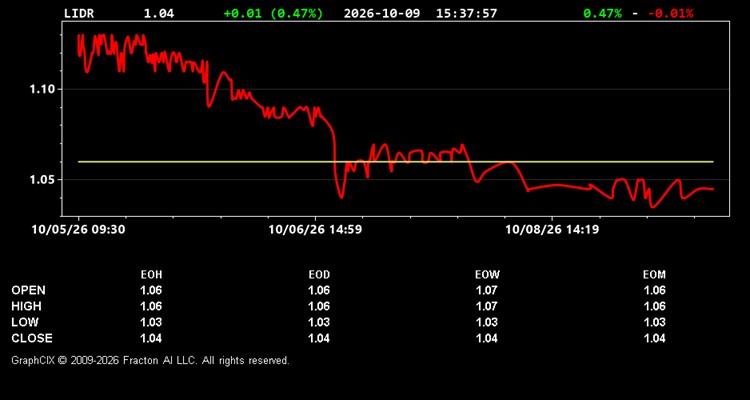
Task: Click the EOH LOW value 1.03
Action: 151,322
